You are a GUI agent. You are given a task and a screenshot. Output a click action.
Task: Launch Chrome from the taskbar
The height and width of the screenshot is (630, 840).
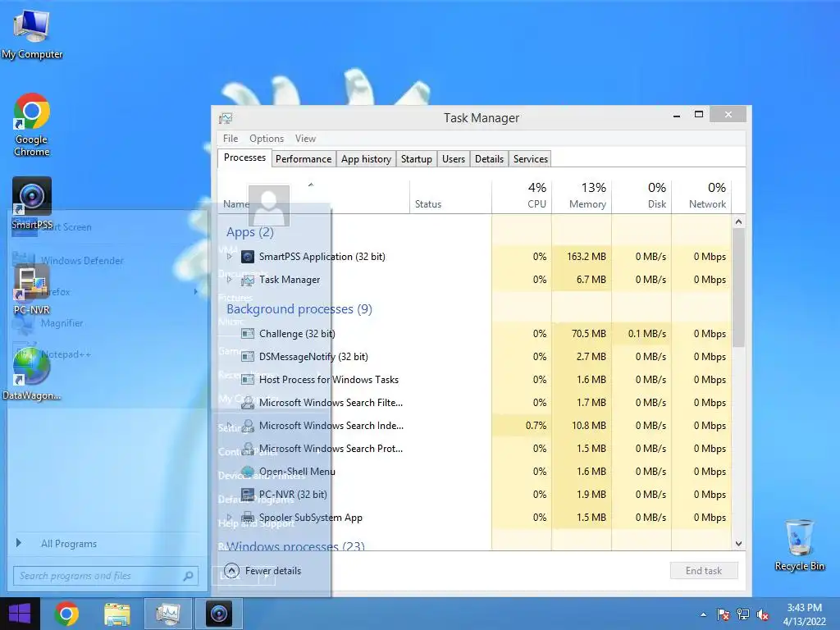pyautogui.click(x=66, y=614)
